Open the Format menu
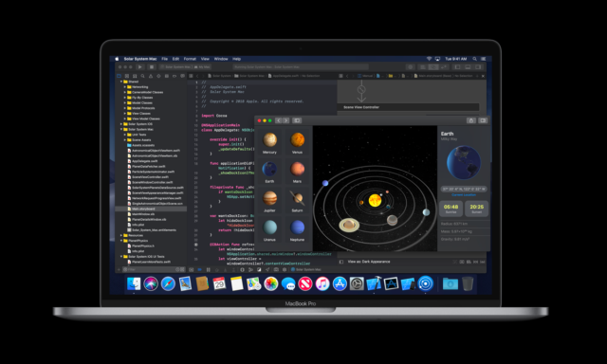The width and height of the screenshot is (607, 364). pos(190,59)
